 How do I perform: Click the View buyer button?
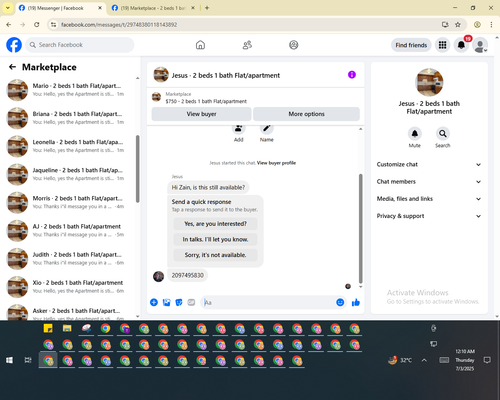201,114
